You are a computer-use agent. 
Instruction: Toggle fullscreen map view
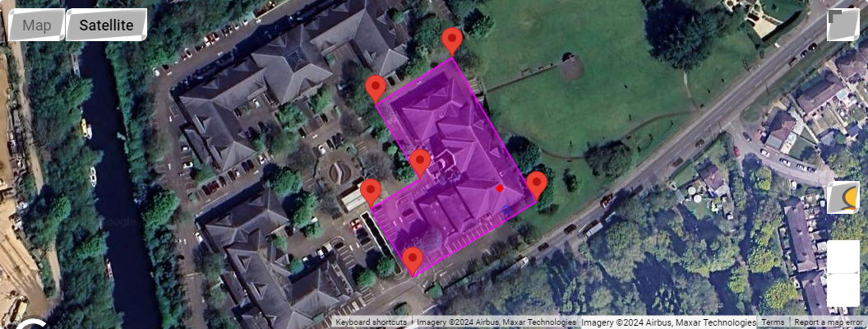coord(843,25)
